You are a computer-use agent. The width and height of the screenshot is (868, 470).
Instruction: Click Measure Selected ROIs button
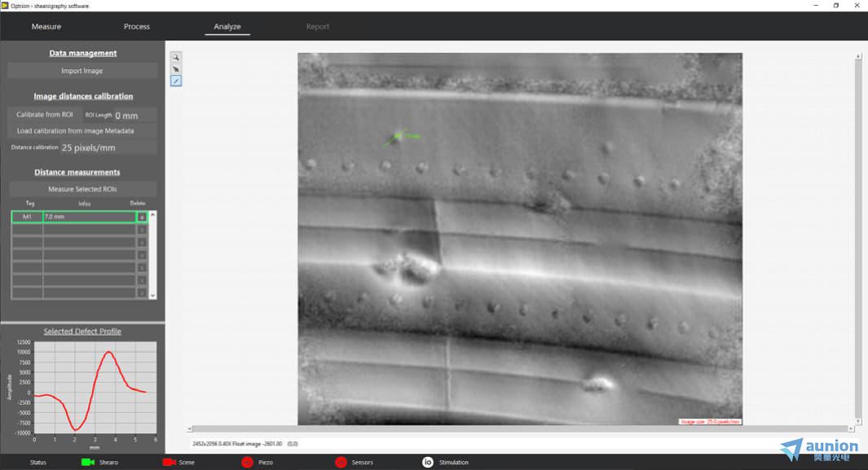82,189
